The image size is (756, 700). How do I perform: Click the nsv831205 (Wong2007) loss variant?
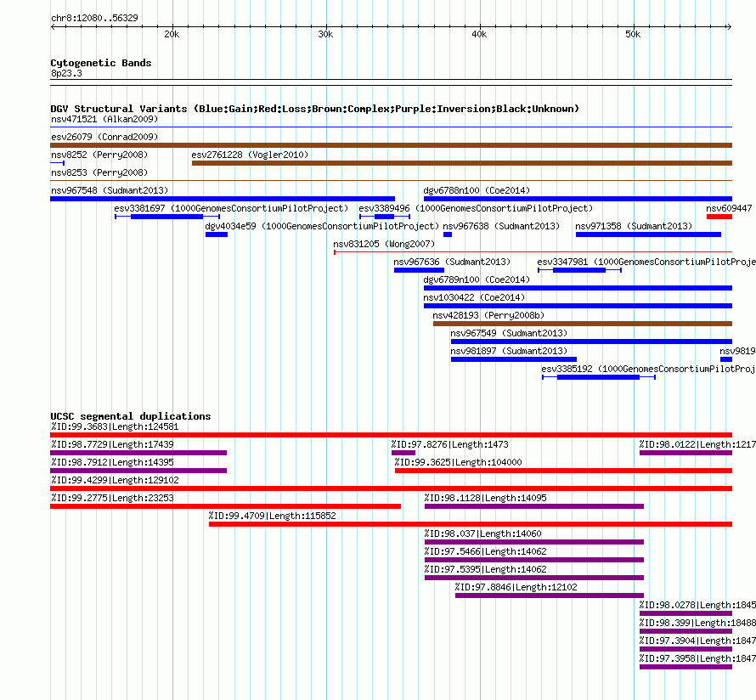click(533, 252)
